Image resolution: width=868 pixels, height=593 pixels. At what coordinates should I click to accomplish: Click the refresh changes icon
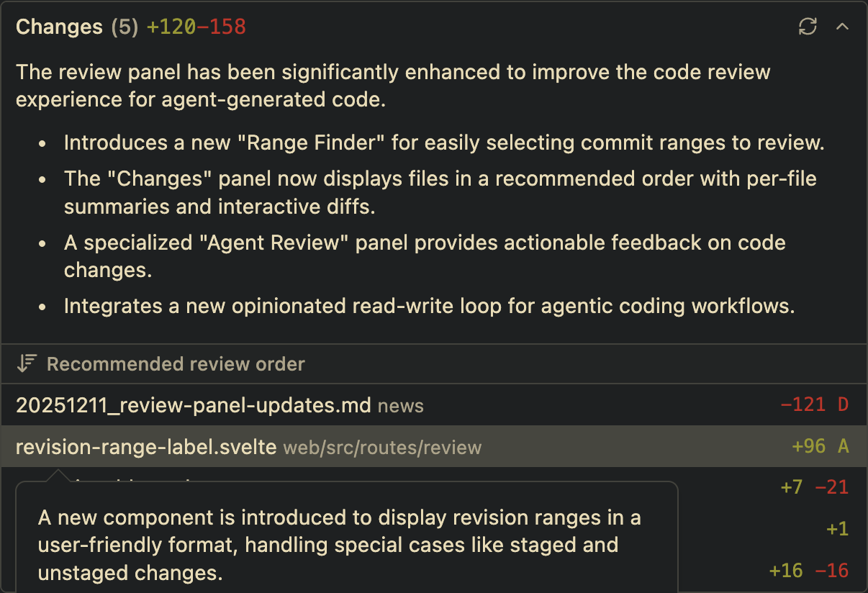(x=808, y=27)
